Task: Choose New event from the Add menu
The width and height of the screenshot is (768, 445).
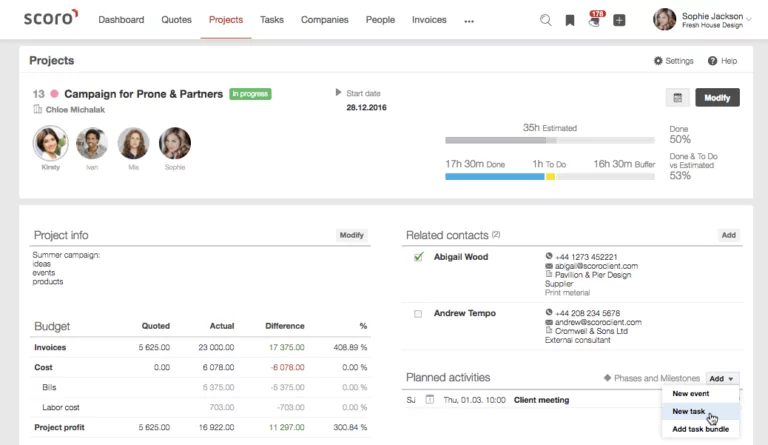Action: coord(700,394)
